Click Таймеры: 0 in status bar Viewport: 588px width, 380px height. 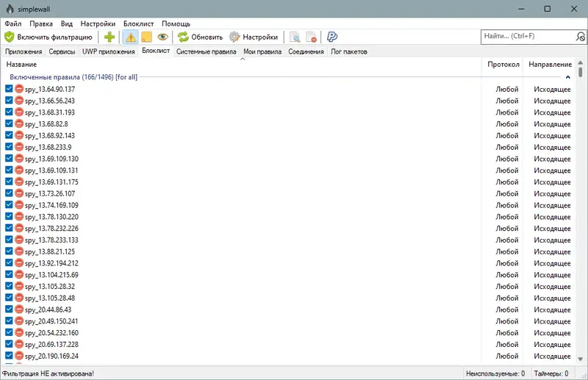coord(551,373)
